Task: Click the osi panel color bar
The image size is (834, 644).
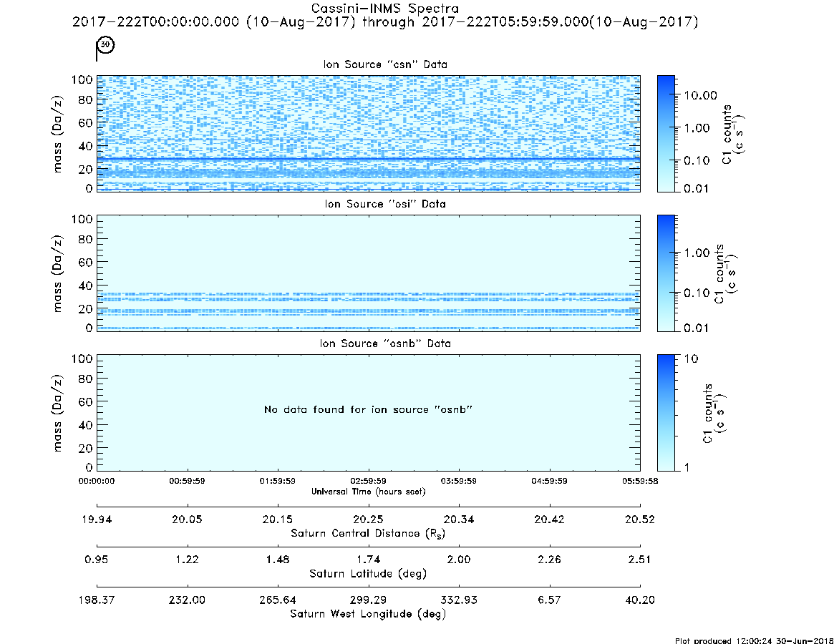Action: [666, 273]
